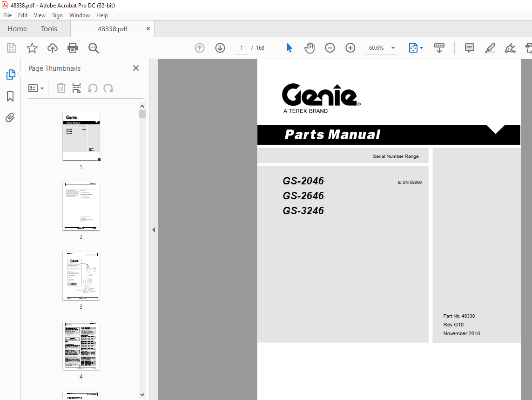The image size is (532, 400).
Task: Select page 3 thumbnail
Action: [x=81, y=276]
